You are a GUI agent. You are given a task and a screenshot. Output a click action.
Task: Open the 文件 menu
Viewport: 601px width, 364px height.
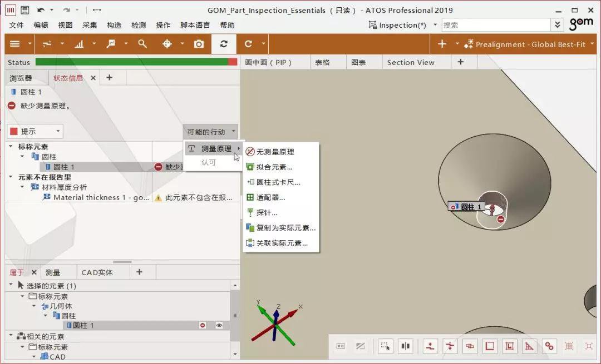pos(16,25)
